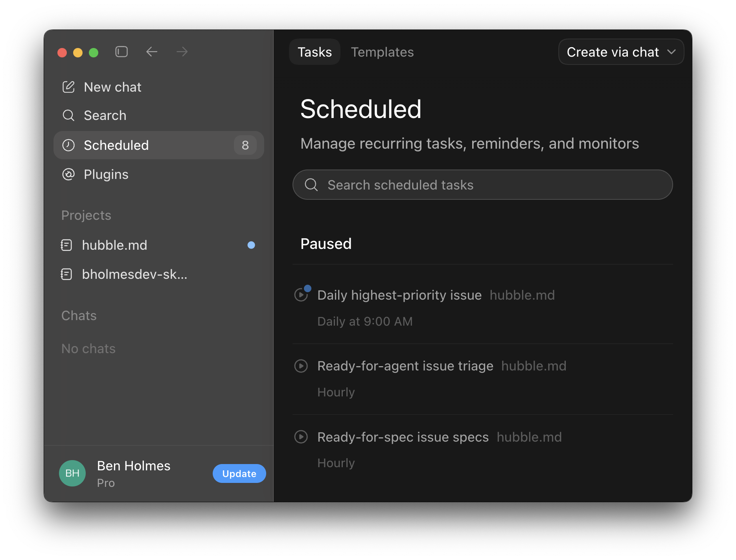The width and height of the screenshot is (736, 560).
Task: Click the Chats section label
Action: [79, 315]
